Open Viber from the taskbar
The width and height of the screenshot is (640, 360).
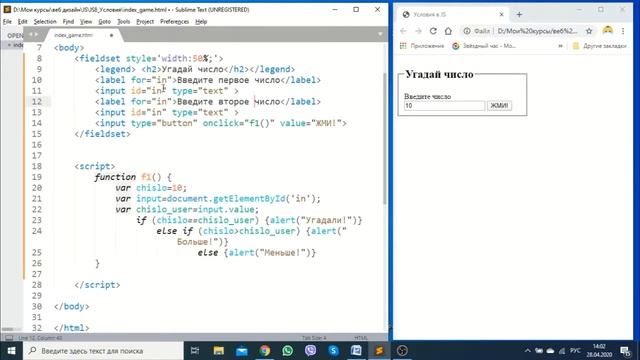point(310,351)
